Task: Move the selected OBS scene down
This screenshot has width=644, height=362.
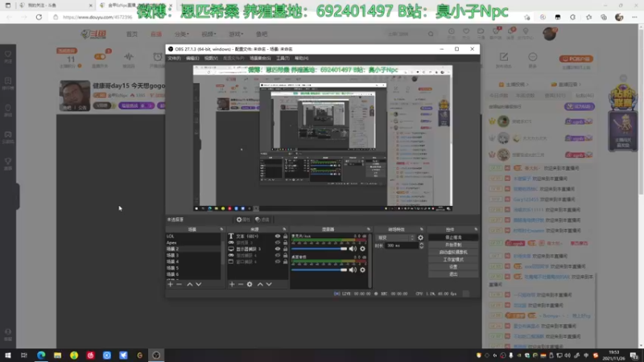Action: tap(199, 284)
